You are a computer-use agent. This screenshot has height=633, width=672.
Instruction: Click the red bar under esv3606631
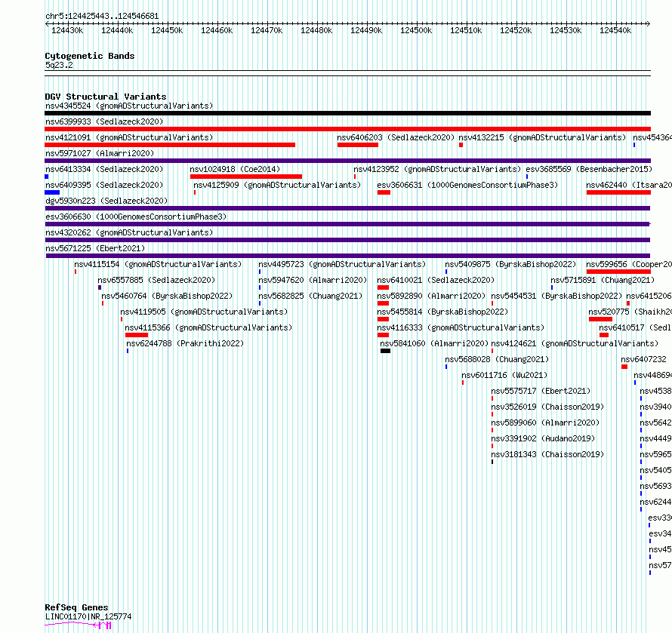point(384,192)
